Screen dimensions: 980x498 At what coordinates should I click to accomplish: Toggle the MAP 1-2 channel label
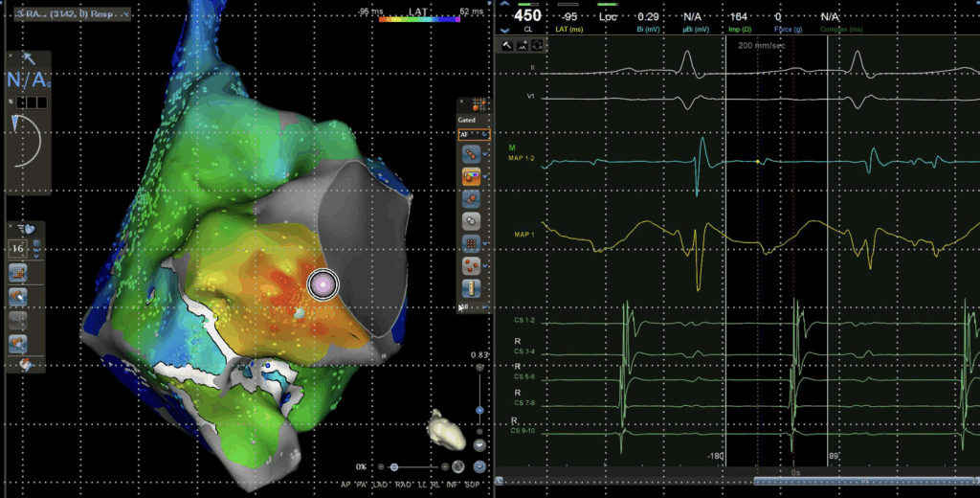coord(523,158)
